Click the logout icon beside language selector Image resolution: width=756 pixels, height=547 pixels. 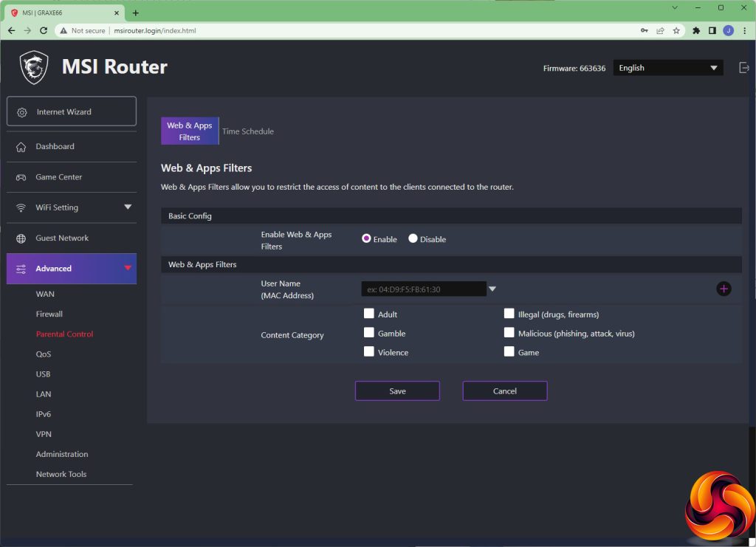click(x=743, y=68)
